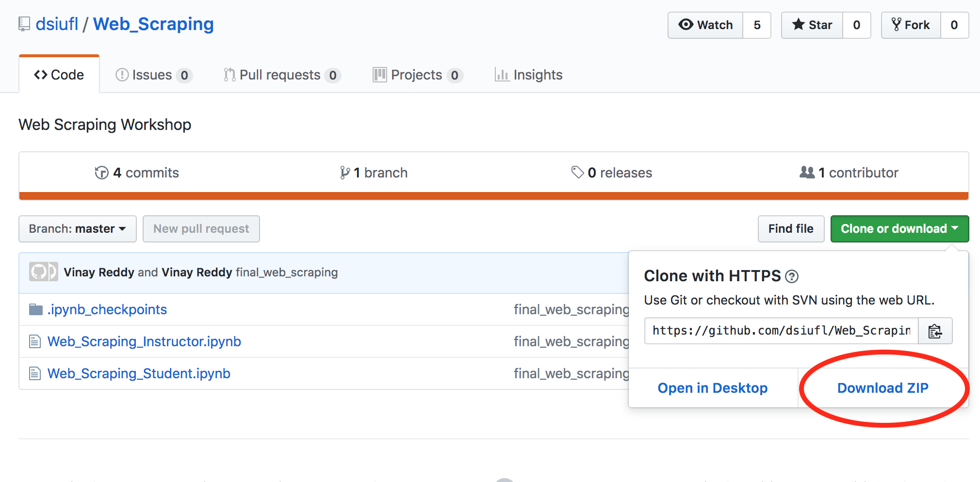Open commit message on .ipynb_checkpoints row

pos(572,309)
